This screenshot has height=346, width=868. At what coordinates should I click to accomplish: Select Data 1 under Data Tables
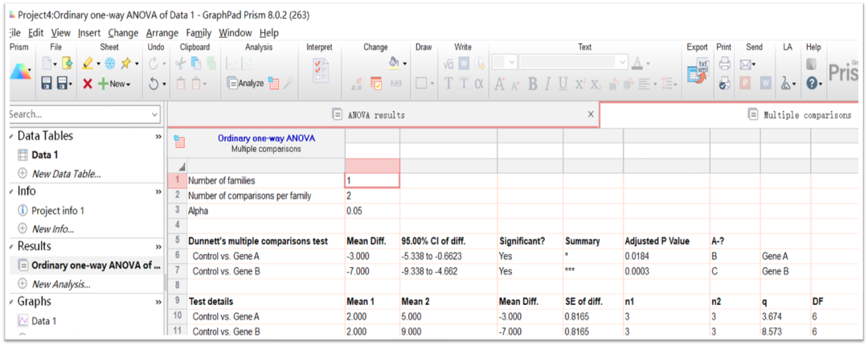coord(45,154)
